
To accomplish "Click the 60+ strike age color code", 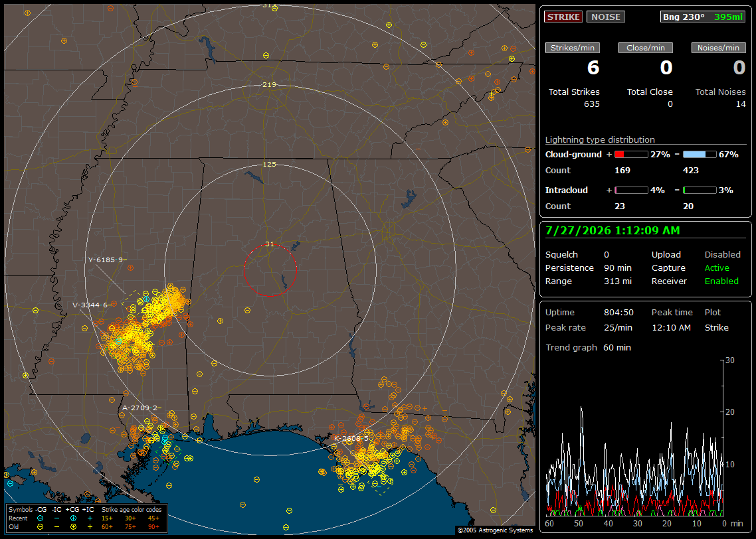I will (107, 527).
